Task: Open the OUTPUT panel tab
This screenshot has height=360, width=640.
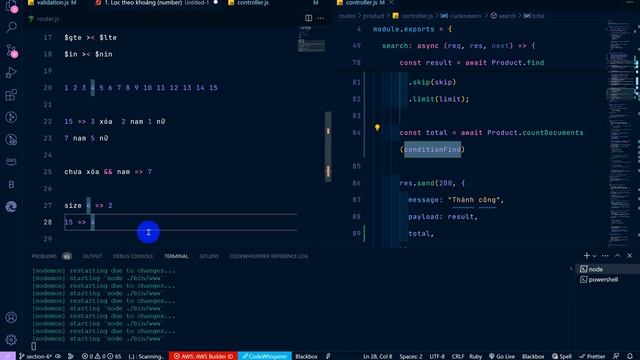Action: (x=92, y=256)
